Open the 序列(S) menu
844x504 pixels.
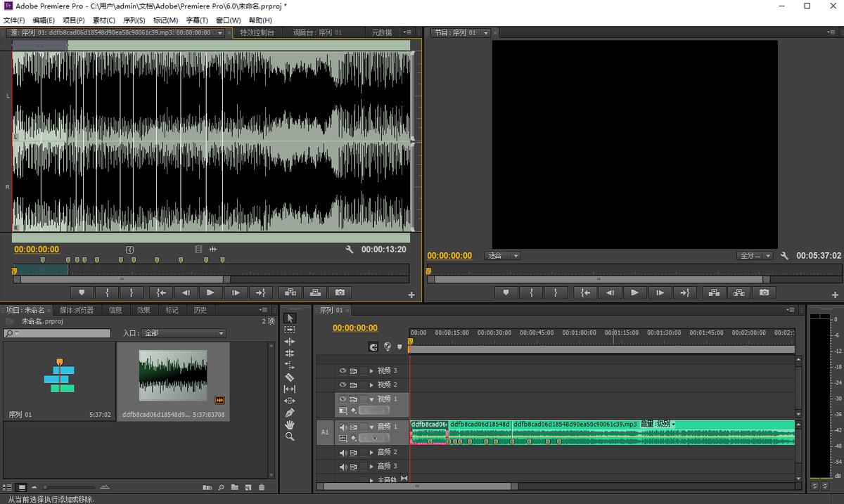[134, 20]
